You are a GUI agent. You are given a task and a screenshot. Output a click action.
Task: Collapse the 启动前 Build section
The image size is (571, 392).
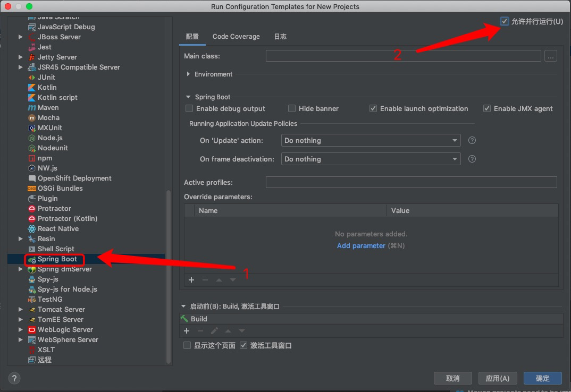tap(183, 306)
